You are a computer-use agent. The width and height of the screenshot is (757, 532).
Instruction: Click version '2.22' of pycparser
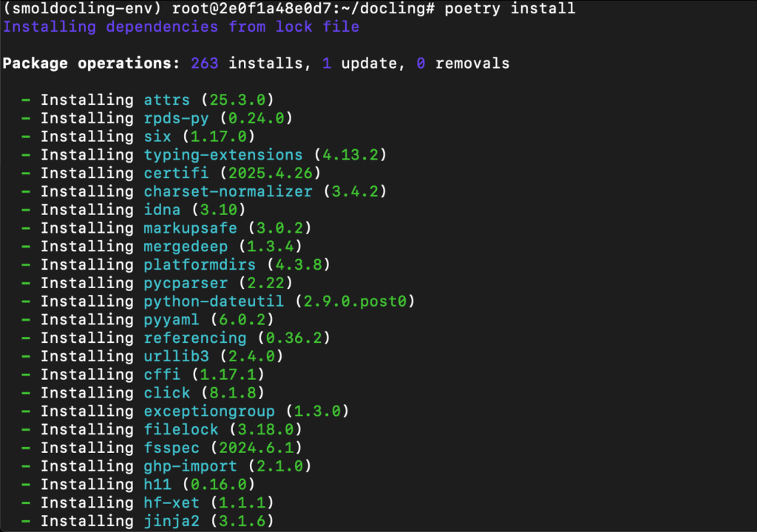pyautogui.click(x=265, y=283)
